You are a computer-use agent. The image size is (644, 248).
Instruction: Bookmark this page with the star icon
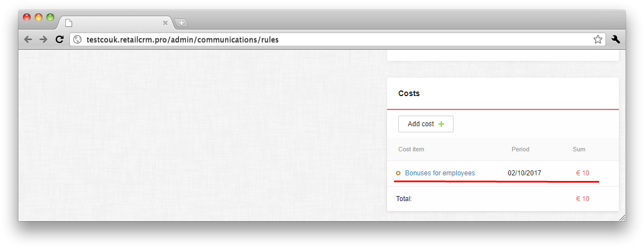coord(598,40)
